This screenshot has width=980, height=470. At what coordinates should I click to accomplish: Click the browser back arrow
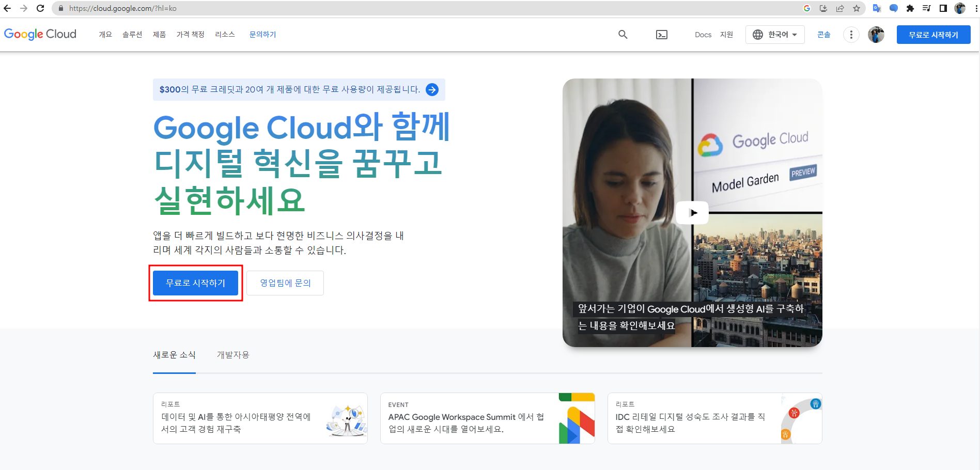pyautogui.click(x=7, y=8)
